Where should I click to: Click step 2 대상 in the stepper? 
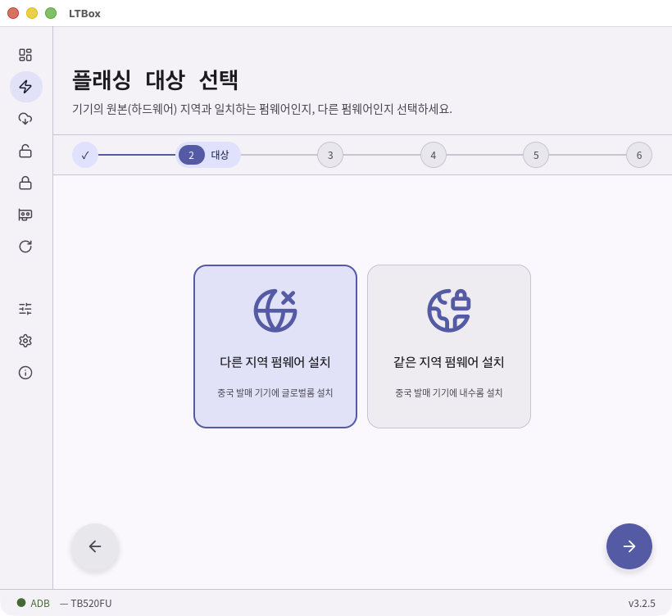click(x=208, y=155)
